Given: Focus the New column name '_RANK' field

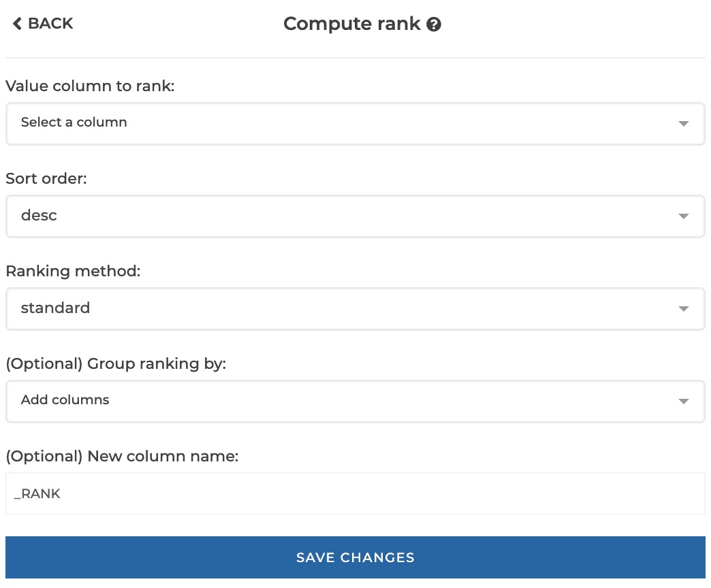Looking at the screenshot, I should tap(355, 493).
